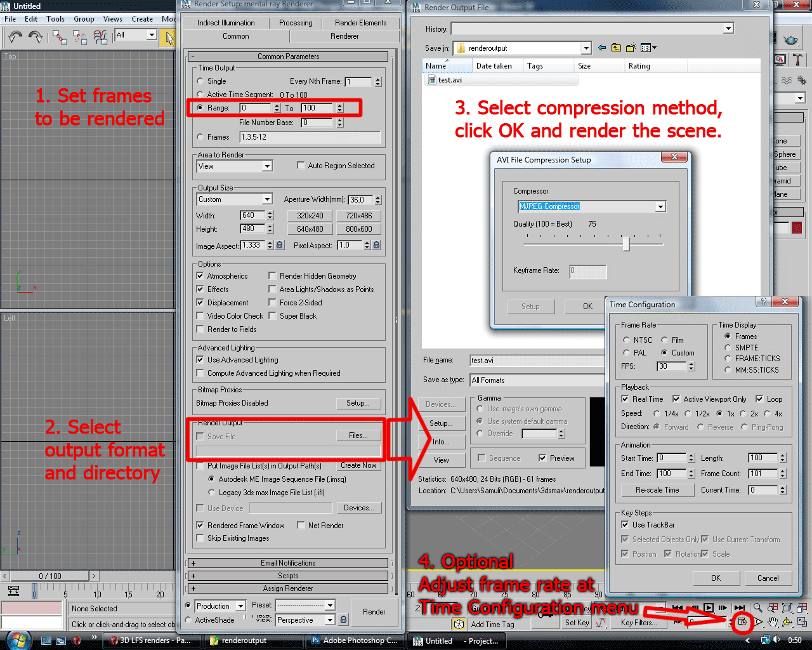Screen dimensions: 812x650
Task: Click the Windows Start orb
Action: (x=18, y=640)
